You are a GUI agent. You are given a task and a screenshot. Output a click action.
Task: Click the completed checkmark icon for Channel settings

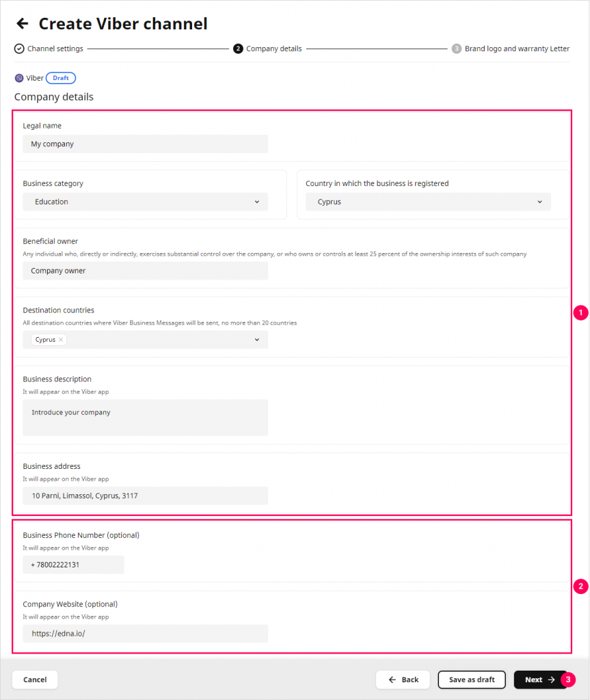[19, 49]
